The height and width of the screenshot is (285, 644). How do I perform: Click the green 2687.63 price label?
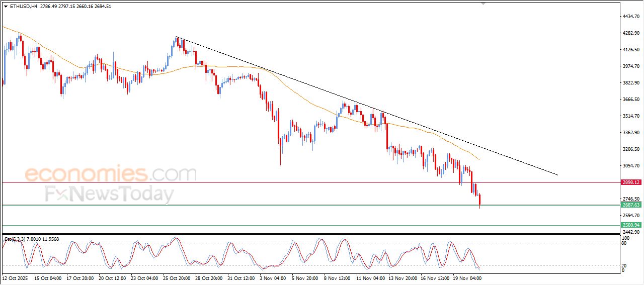coord(630,205)
